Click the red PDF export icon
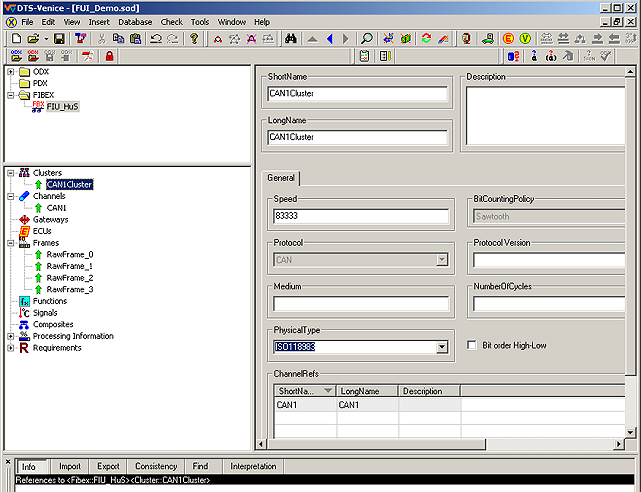 (x=87, y=56)
